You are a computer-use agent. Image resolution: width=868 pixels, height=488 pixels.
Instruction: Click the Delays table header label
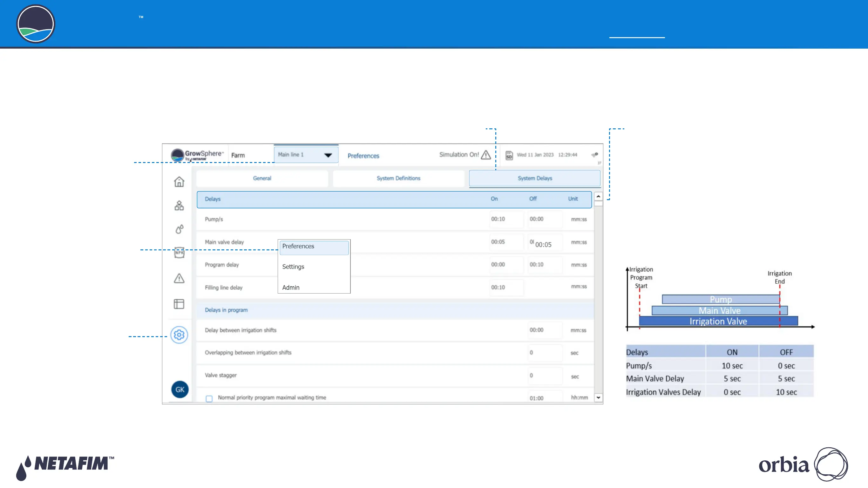(213, 199)
